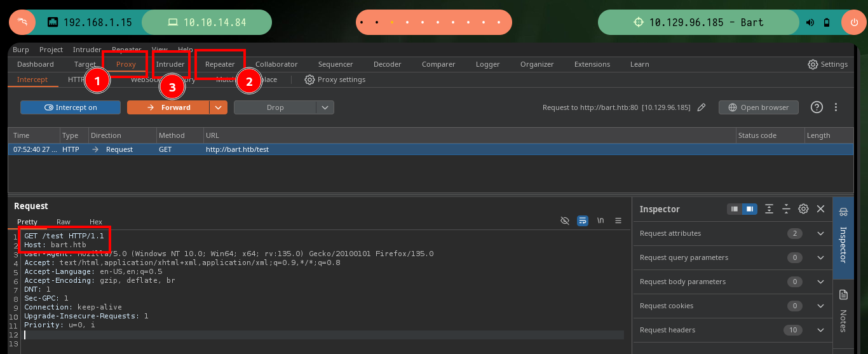Switch to the Logger tab
The height and width of the screenshot is (354, 868).
click(488, 64)
